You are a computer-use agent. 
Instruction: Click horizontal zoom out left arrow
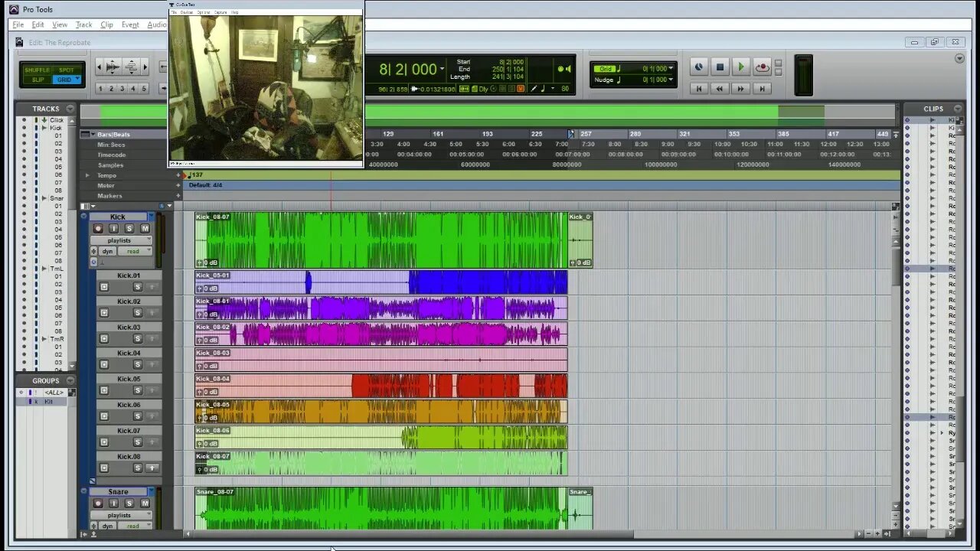[x=100, y=67]
